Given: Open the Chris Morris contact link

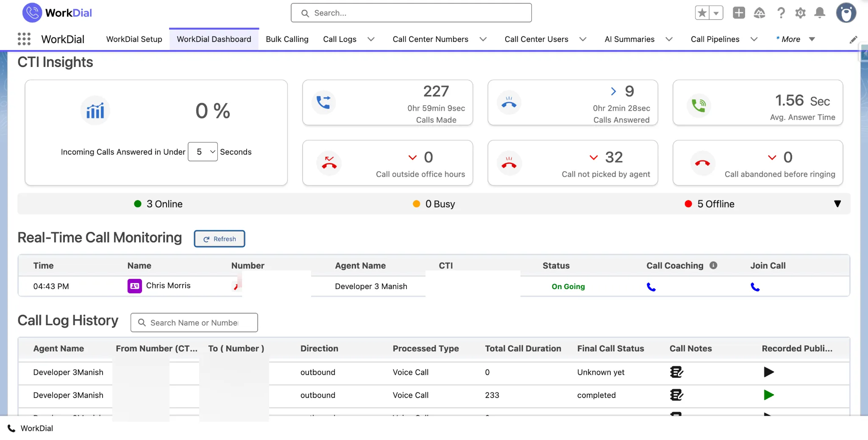Looking at the screenshot, I should point(168,286).
